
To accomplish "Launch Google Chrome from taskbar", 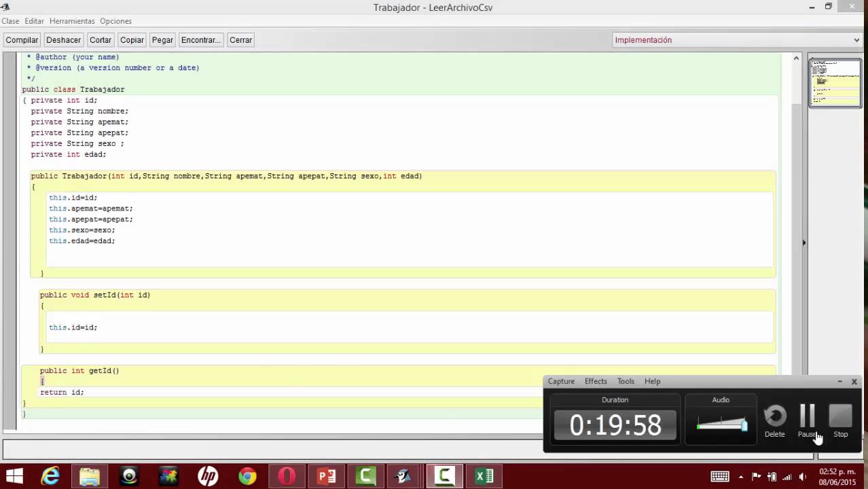I will point(247,476).
